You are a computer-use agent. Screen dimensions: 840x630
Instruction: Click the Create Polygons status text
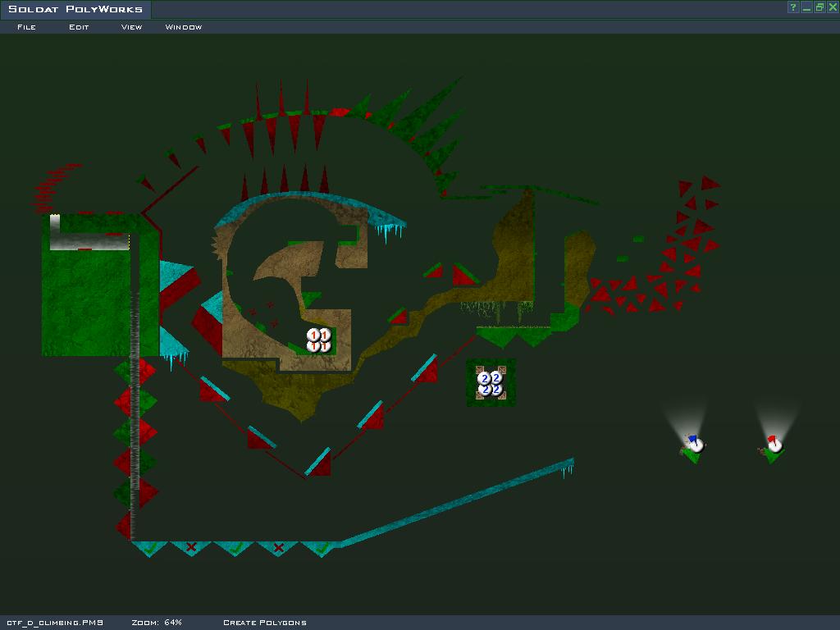(x=264, y=623)
